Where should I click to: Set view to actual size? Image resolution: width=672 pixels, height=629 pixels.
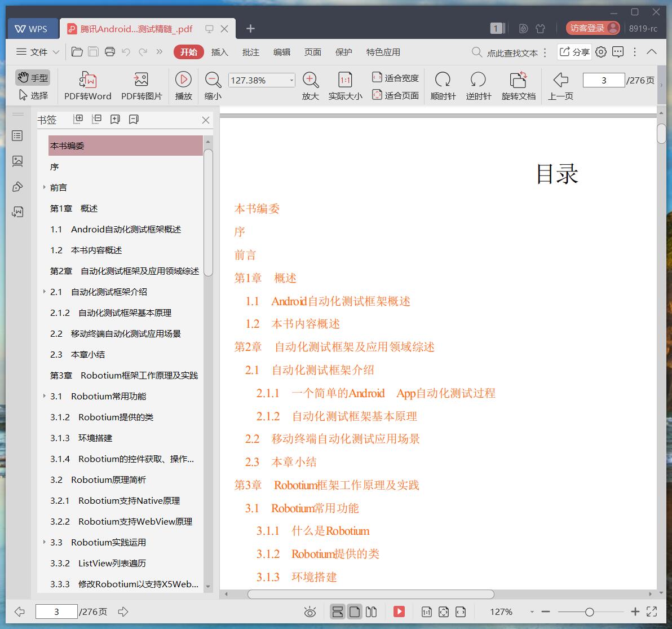pyautogui.click(x=346, y=86)
